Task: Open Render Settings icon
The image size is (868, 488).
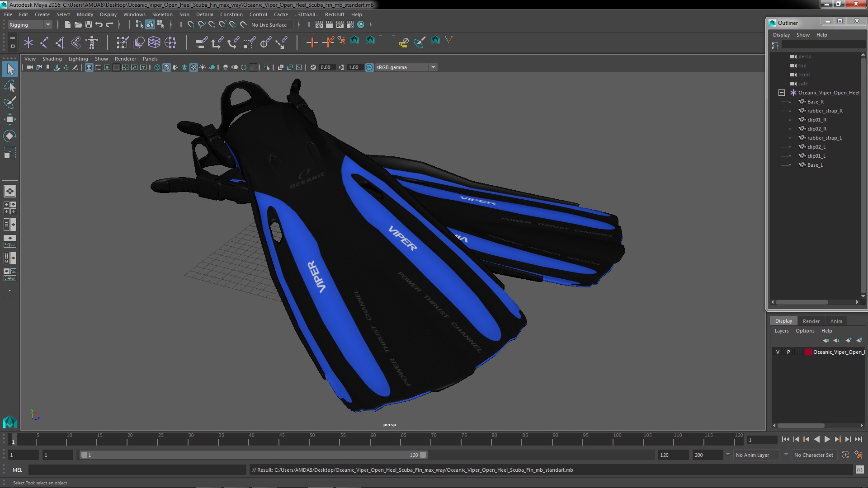Action: click(350, 24)
